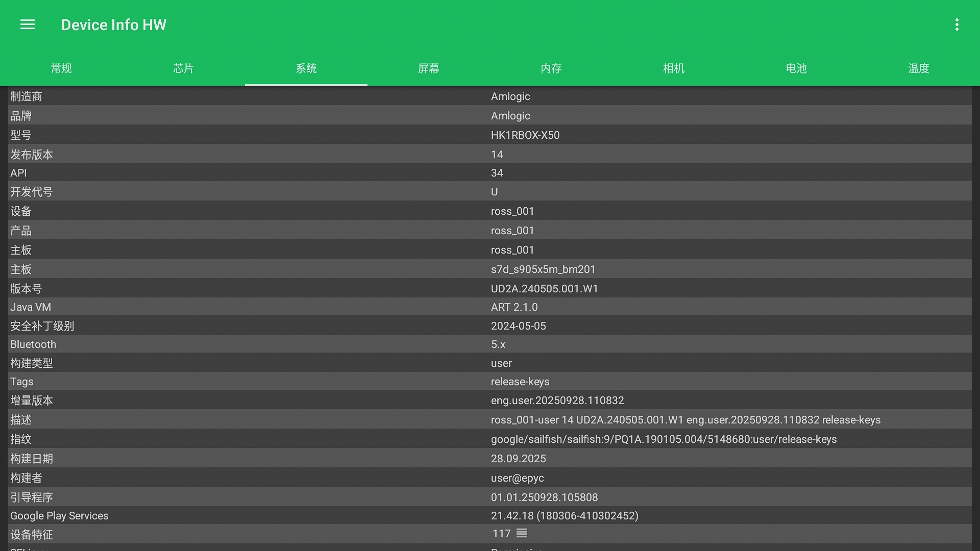Screen dimensions: 980x551
Task: Click the API value 34
Action: (497, 173)
